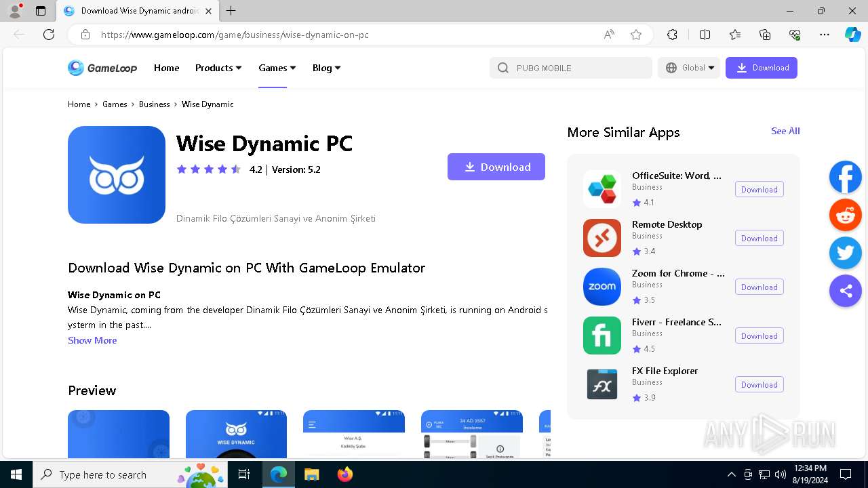Image resolution: width=868 pixels, height=488 pixels.
Task: Open Windows Start menu
Action: pos(16,474)
